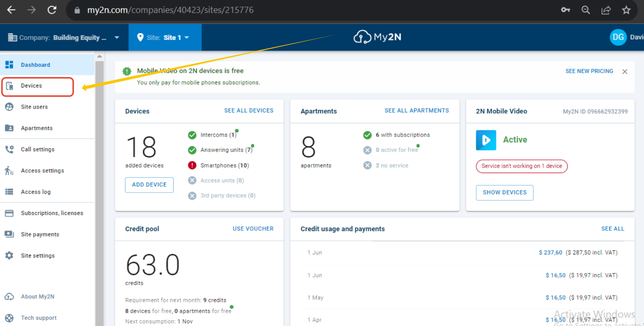Open Call settings menu item

tap(47, 149)
